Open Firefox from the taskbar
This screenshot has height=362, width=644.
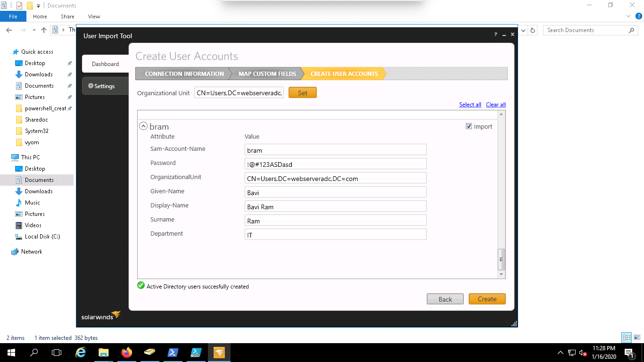pos(126,353)
